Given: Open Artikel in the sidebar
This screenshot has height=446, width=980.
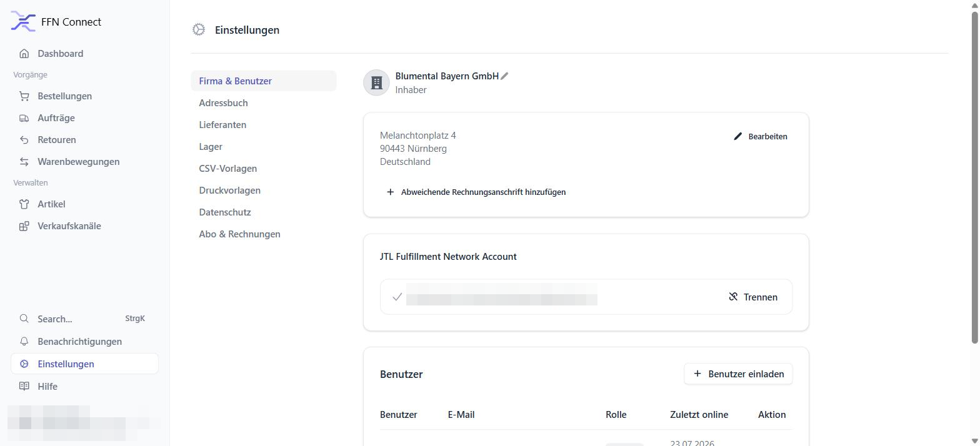Looking at the screenshot, I should point(84,204).
